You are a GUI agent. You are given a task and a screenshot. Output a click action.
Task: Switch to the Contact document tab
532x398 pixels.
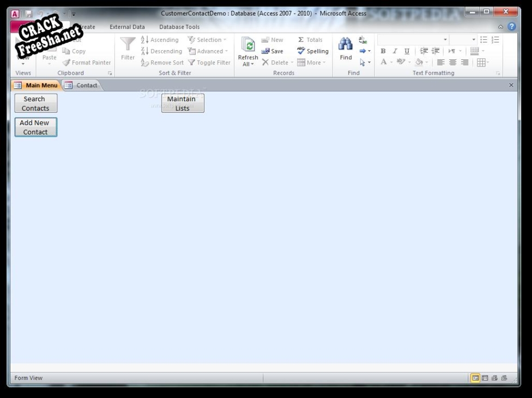coord(82,85)
